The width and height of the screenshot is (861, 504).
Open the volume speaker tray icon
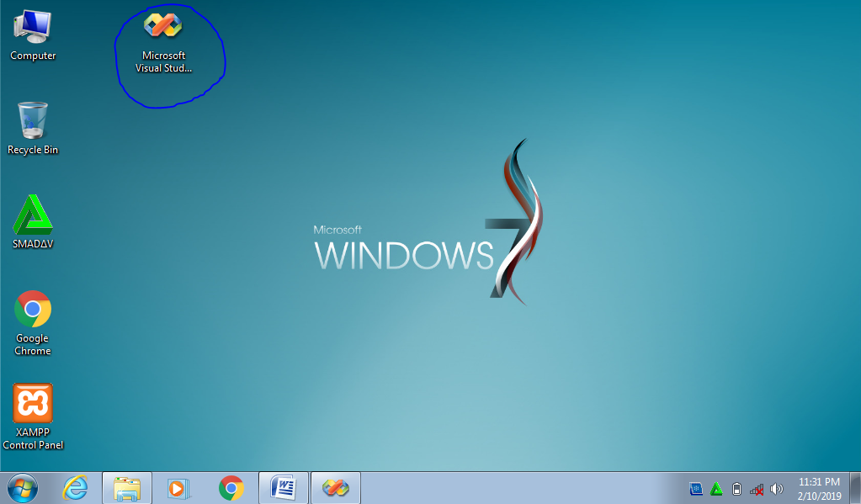pyautogui.click(x=777, y=489)
